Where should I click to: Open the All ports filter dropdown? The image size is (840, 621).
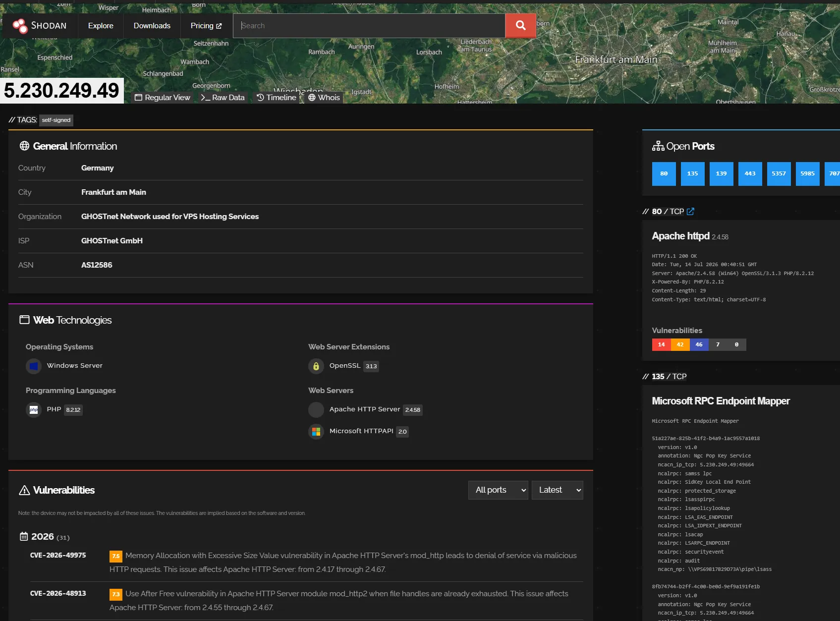coord(498,490)
